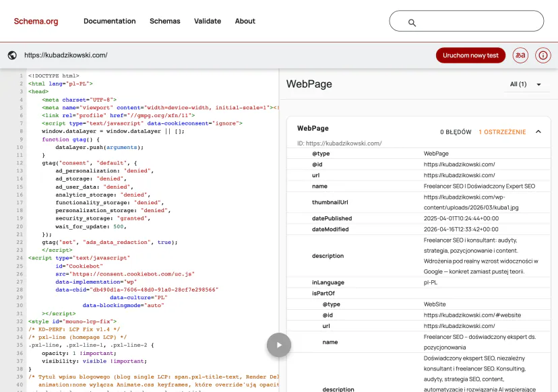Click the 0 BŁĘDÓW errors label
Image resolution: width=558 pixels, height=392 pixels.
[x=456, y=132]
